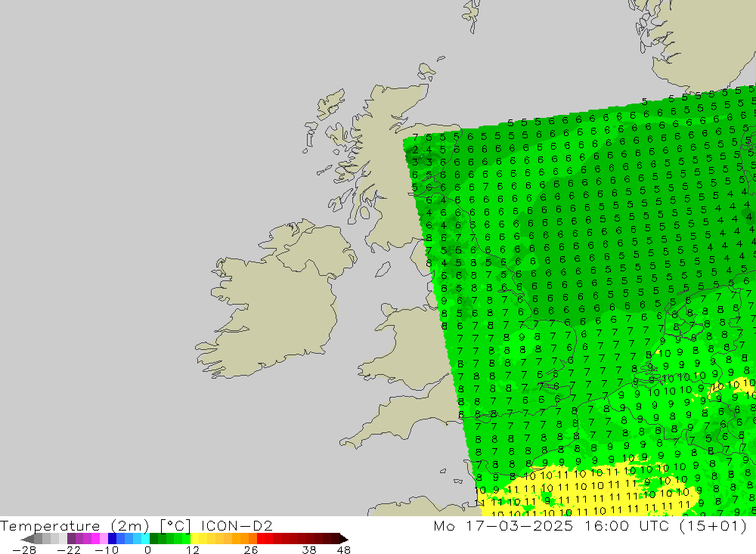The image size is (756, 554).
Task: Click the '48' legend value
Action: [x=344, y=550]
